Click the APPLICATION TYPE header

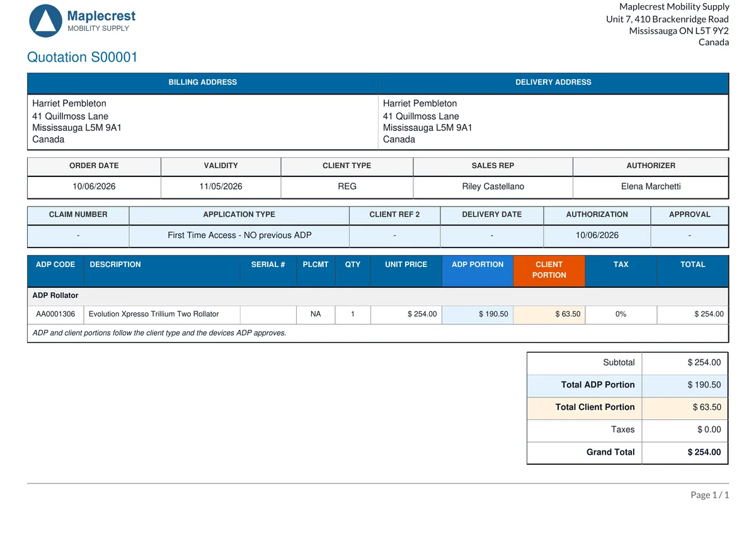pos(239,215)
